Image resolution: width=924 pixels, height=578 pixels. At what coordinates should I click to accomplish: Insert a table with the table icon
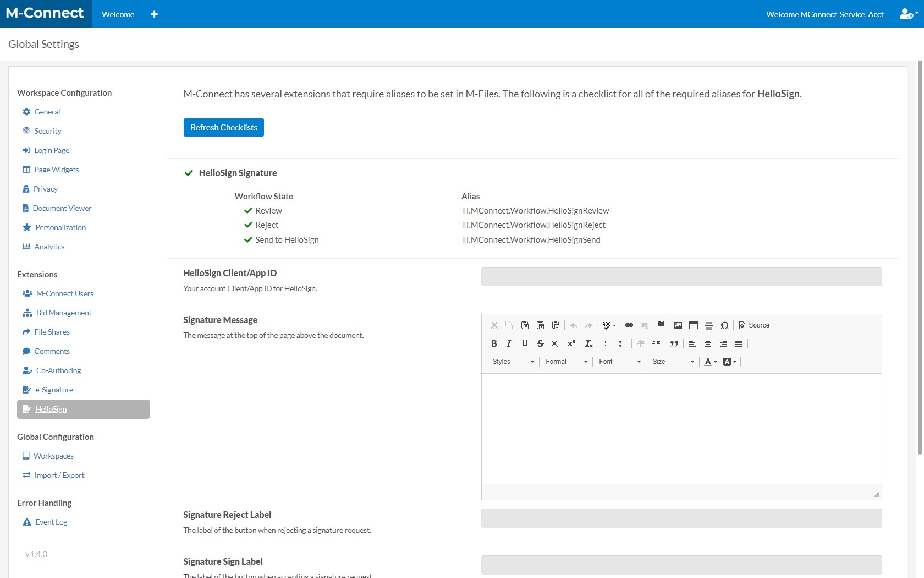[694, 325]
